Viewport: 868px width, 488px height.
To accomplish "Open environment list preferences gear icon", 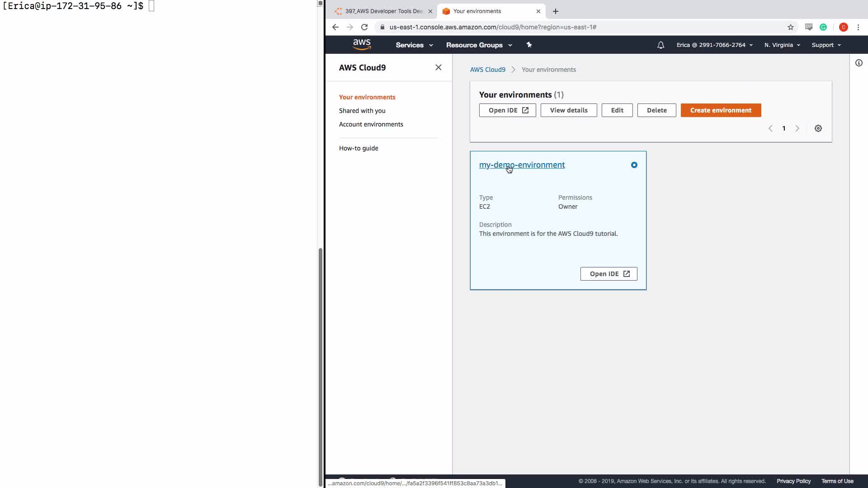I will 818,128.
